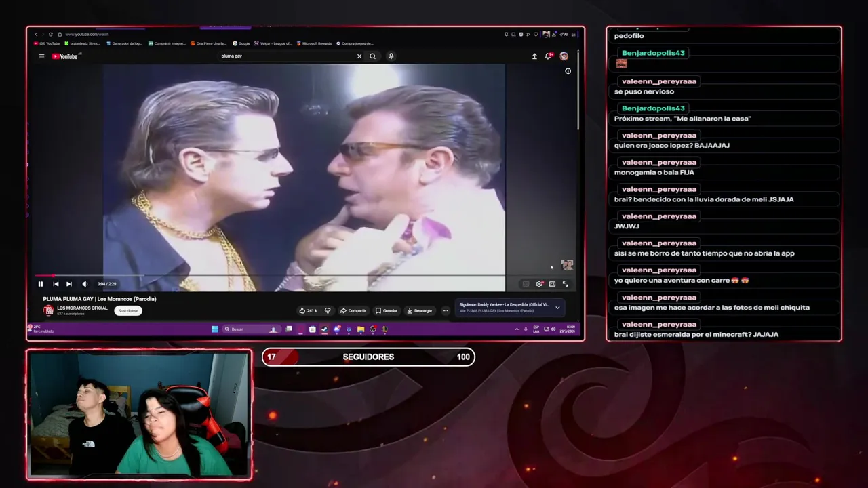The width and height of the screenshot is (868, 488).
Task: Click the video progress bar
Action: pyautogui.click(x=303, y=276)
